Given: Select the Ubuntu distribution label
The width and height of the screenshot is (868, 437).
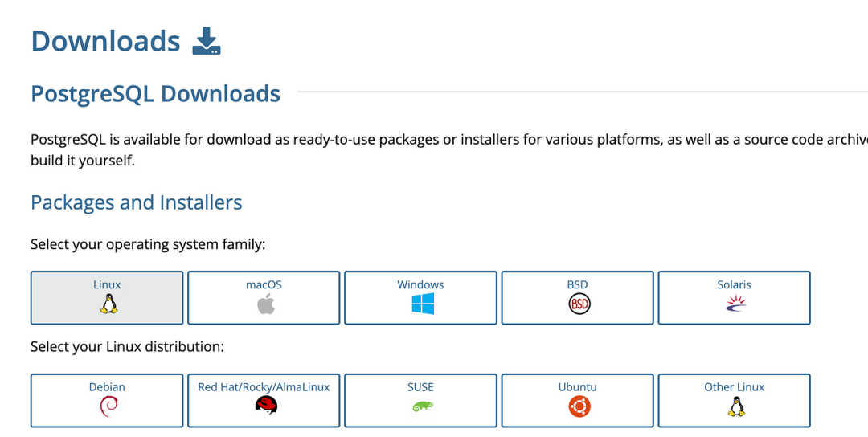Looking at the screenshot, I should pos(577,386).
